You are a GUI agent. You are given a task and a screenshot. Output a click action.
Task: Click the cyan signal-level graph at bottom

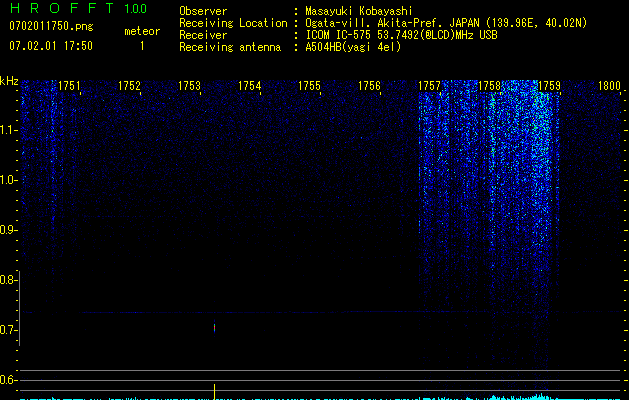point(321,397)
